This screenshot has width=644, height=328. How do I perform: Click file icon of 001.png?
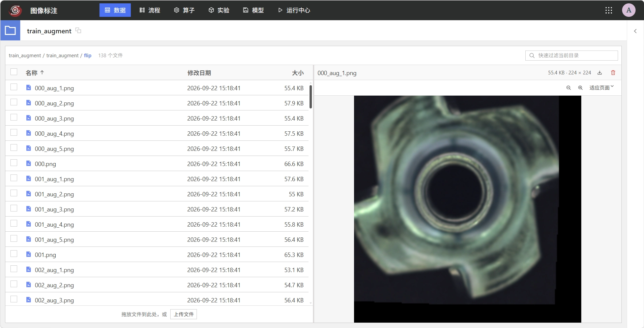[x=29, y=254]
